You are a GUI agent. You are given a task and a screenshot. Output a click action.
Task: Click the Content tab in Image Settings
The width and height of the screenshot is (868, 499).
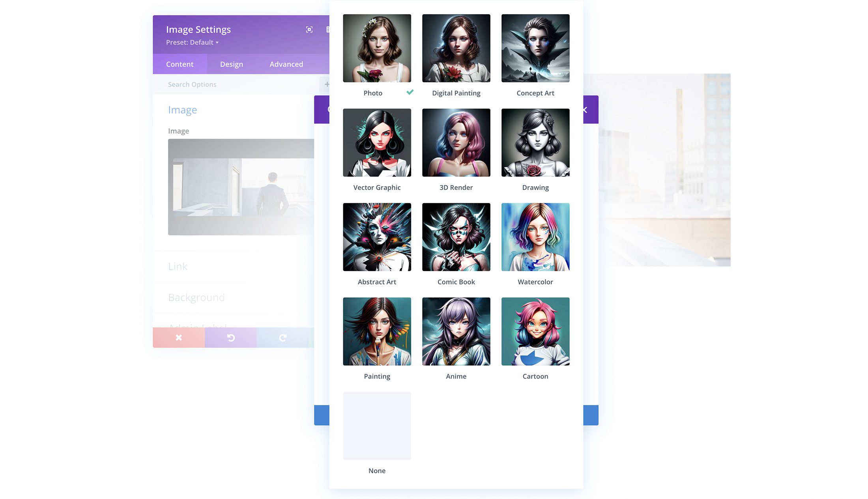(180, 64)
